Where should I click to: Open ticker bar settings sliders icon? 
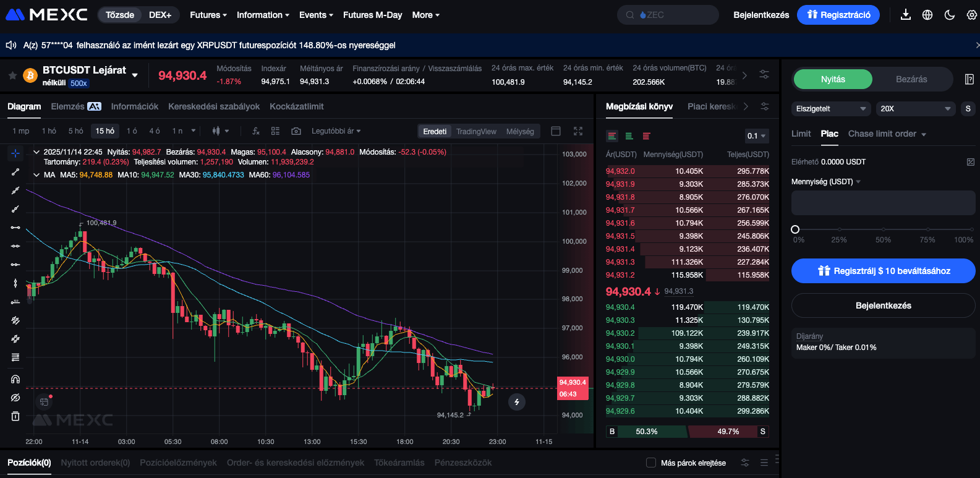[x=764, y=75]
